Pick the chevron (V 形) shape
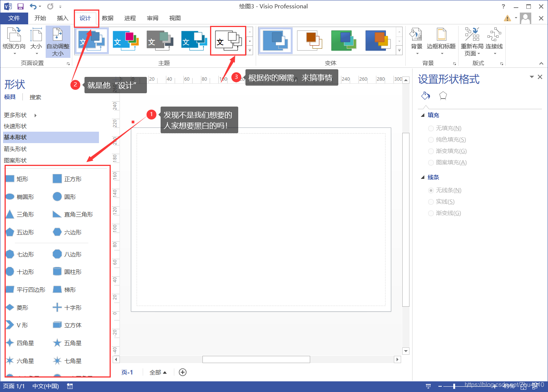 pos(17,325)
